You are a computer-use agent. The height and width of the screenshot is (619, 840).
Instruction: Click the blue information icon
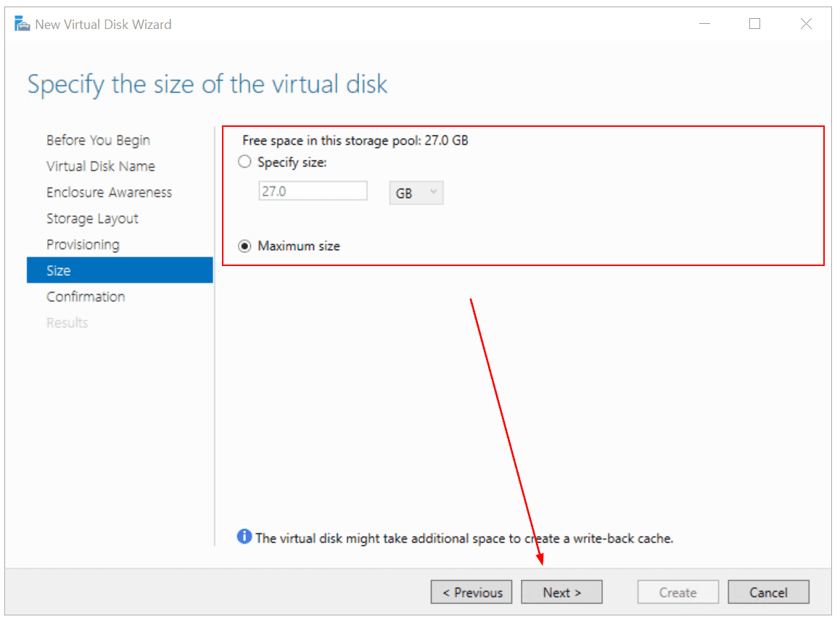(x=244, y=537)
